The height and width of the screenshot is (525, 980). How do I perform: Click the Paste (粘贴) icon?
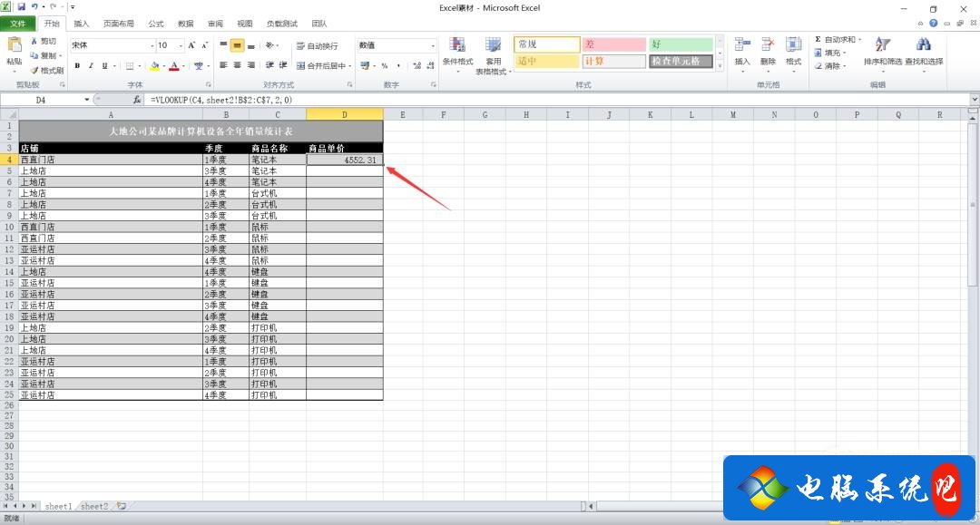pyautogui.click(x=14, y=45)
